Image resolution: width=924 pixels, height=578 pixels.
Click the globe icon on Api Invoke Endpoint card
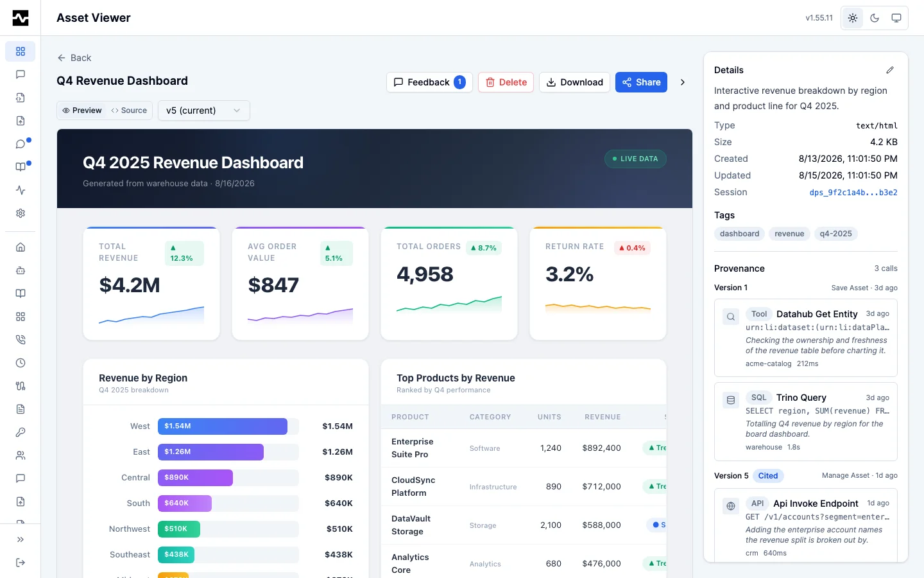coord(731,506)
